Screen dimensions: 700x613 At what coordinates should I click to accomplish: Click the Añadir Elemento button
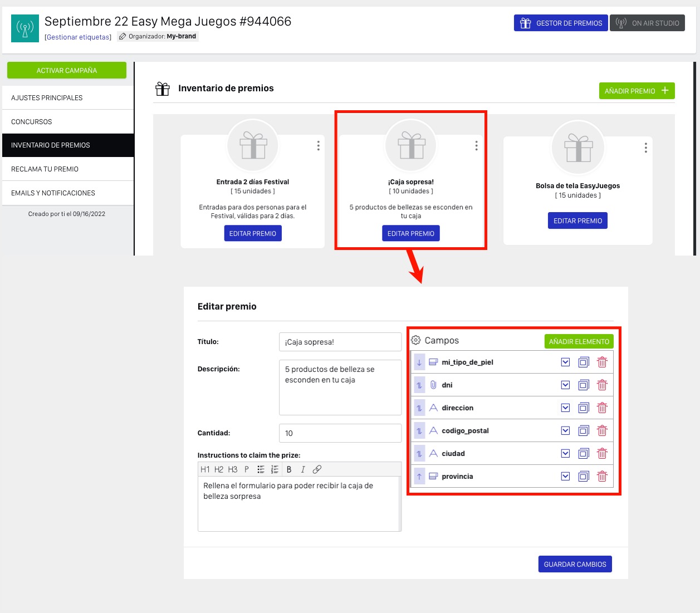point(579,342)
